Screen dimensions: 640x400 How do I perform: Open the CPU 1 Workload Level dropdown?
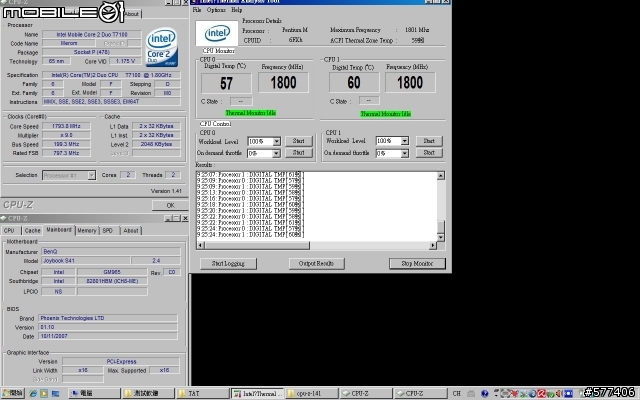pos(404,141)
